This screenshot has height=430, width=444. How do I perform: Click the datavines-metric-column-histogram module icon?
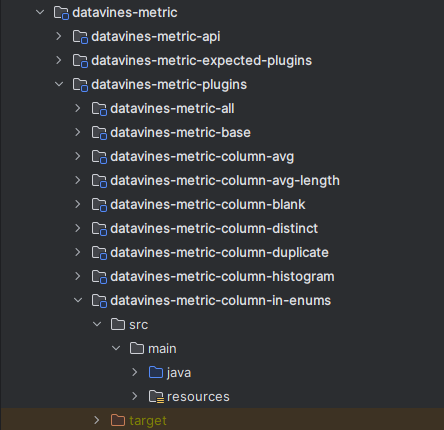click(99, 277)
